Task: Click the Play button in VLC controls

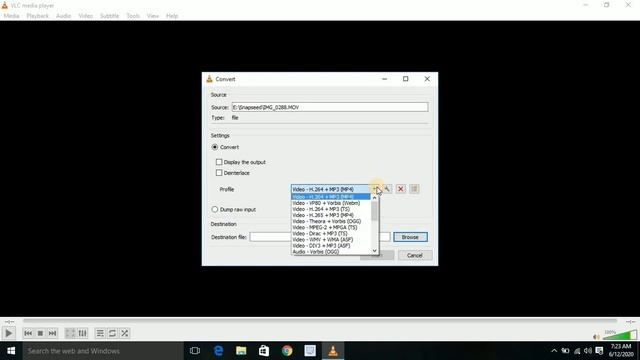Action: tap(9, 333)
